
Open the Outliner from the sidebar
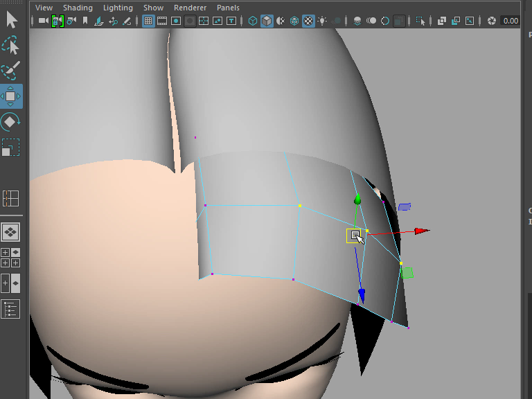click(x=11, y=309)
